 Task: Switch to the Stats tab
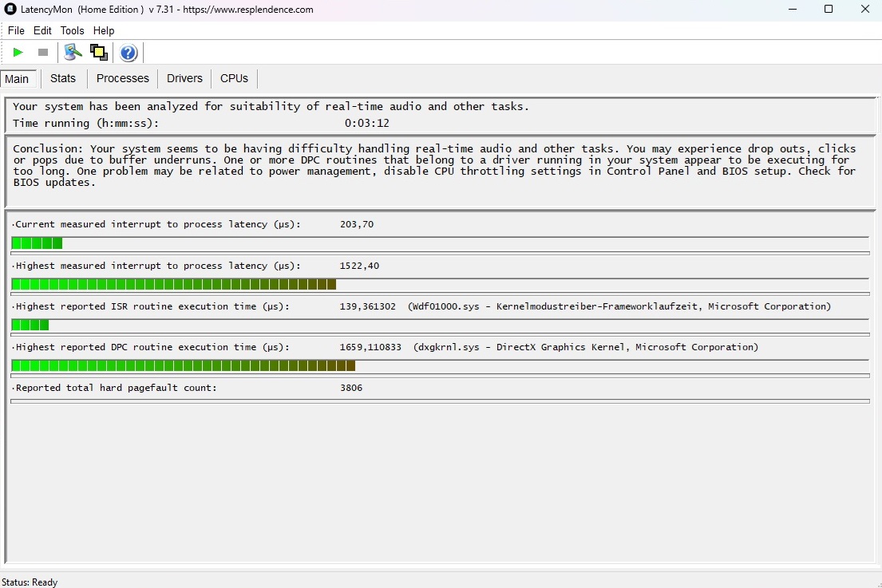pos(63,78)
